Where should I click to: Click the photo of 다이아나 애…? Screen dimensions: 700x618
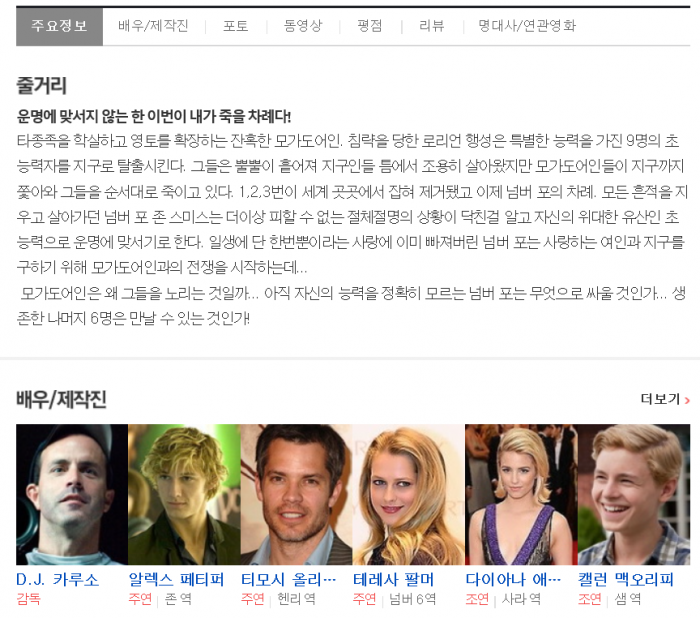point(521,494)
